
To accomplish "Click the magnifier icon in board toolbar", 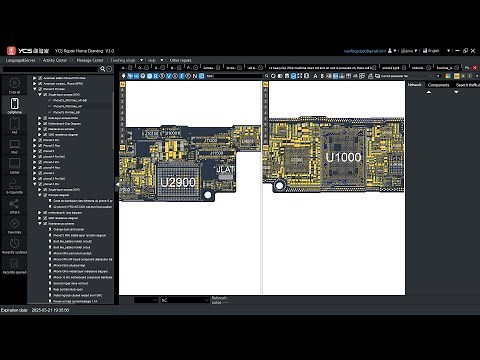I will point(267,76).
